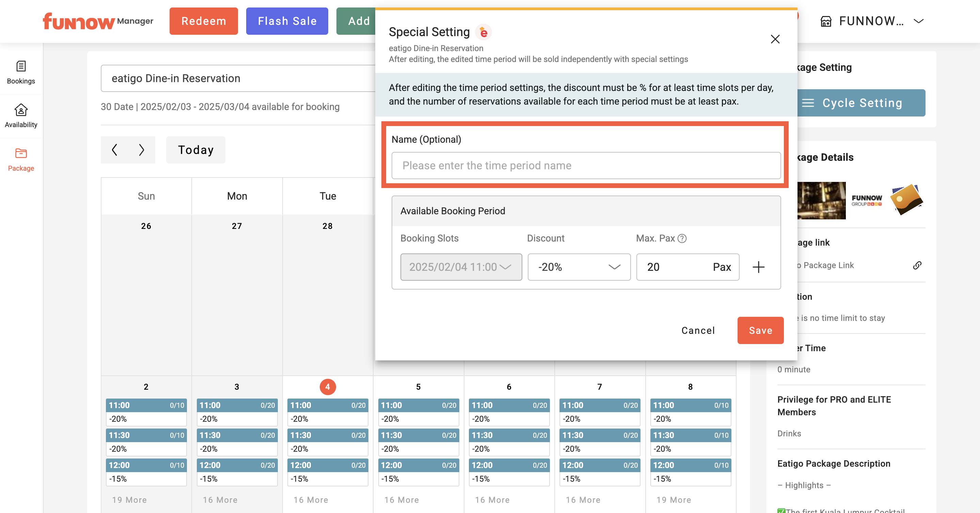Select the Package folder icon
Viewport: 980px width, 513px height.
tap(21, 153)
